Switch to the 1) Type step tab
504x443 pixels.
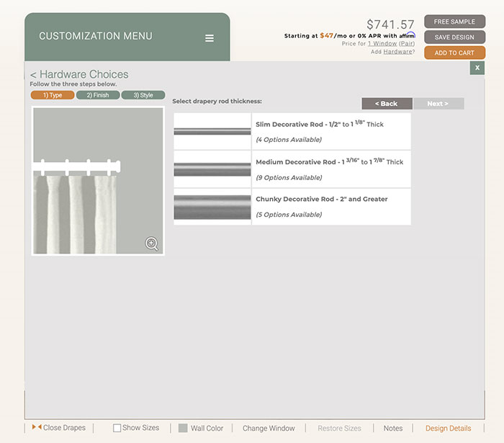point(53,95)
